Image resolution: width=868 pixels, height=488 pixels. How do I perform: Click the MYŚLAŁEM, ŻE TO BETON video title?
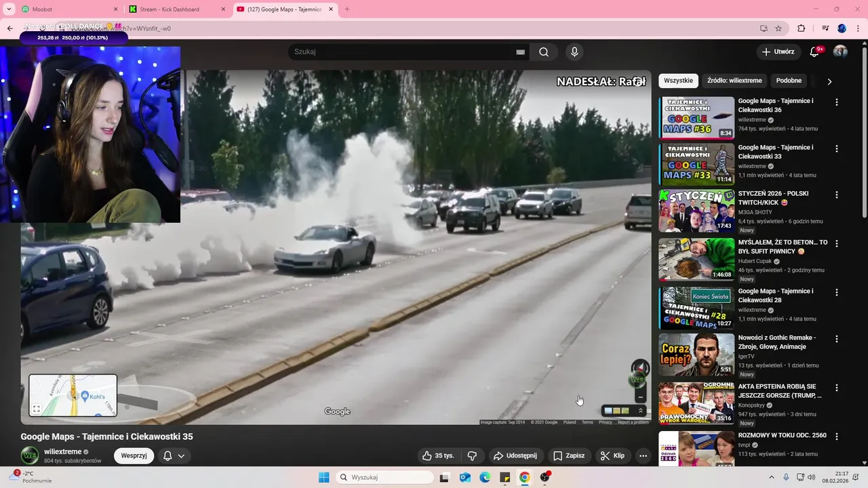tap(783, 247)
